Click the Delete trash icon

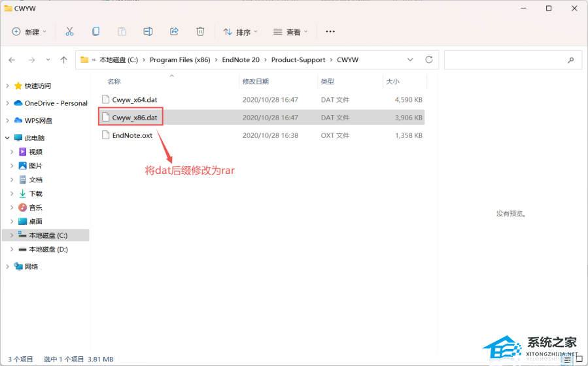click(x=200, y=31)
